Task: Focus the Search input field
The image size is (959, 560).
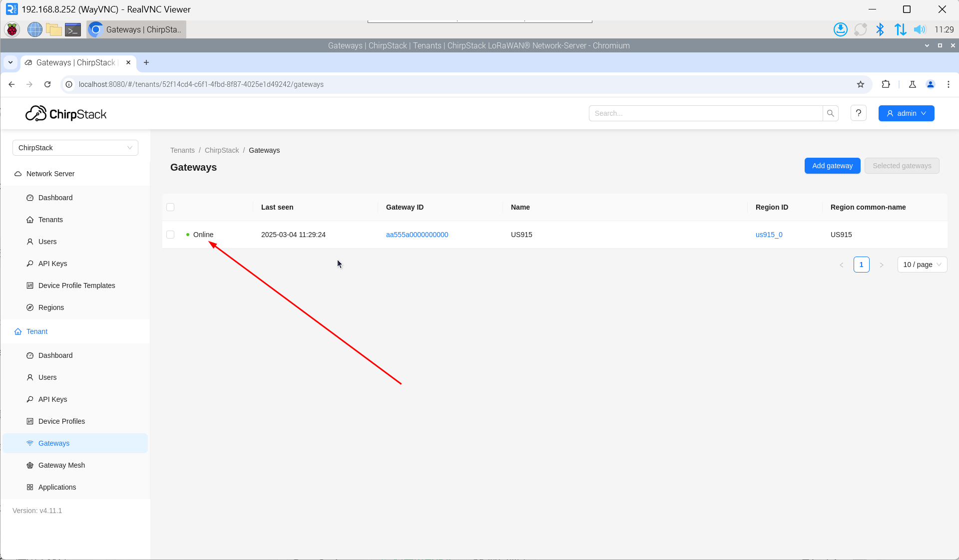Action: (x=705, y=113)
